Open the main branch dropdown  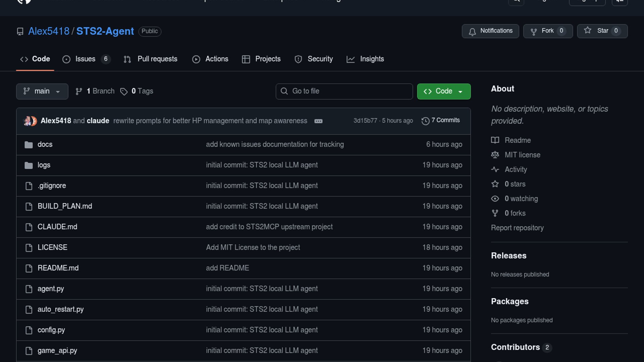coord(42,91)
